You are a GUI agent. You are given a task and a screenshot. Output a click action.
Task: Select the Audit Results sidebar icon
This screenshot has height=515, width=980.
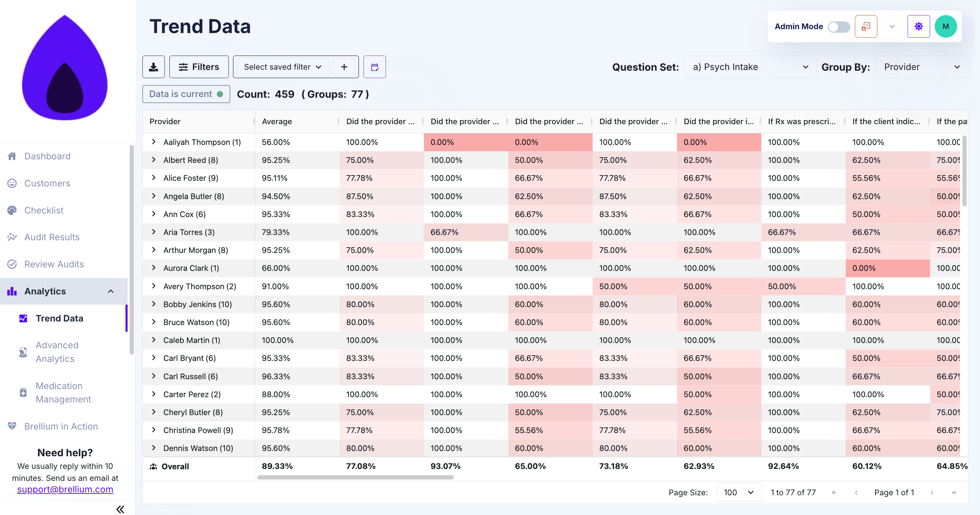pos(13,237)
